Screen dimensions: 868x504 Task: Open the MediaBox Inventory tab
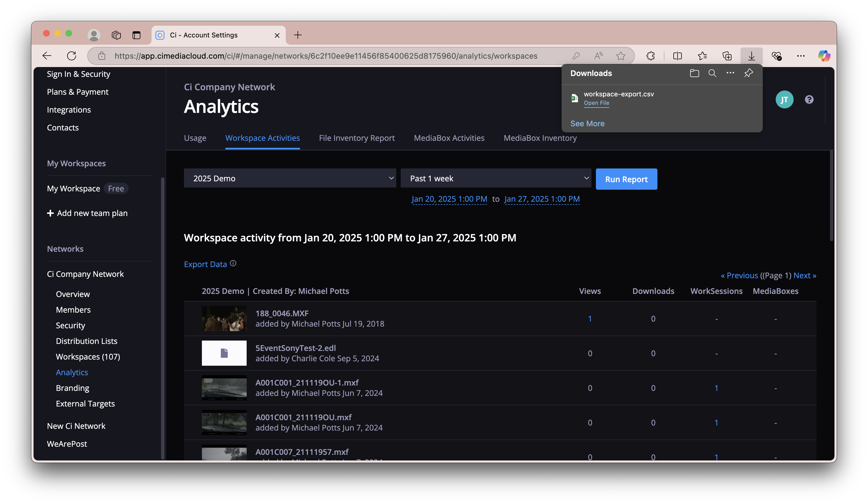(x=540, y=138)
